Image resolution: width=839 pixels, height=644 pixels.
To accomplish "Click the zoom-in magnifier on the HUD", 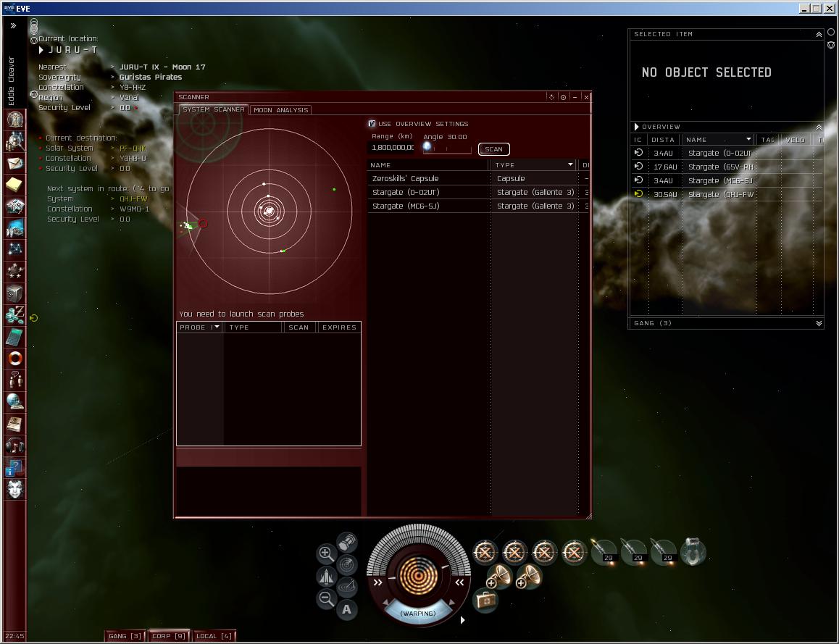I will 326,553.
